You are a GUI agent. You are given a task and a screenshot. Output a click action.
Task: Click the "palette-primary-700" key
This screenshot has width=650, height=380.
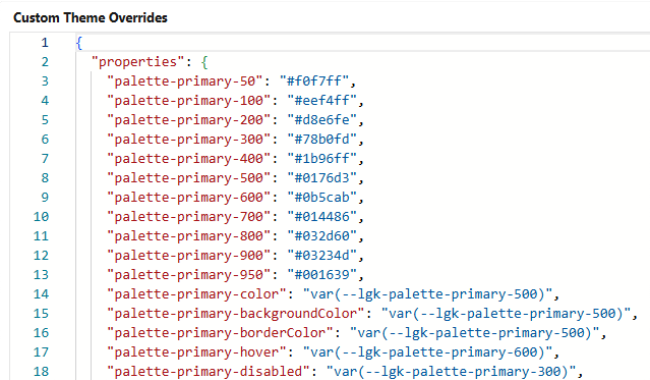pyautogui.click(x=189, y=217)
